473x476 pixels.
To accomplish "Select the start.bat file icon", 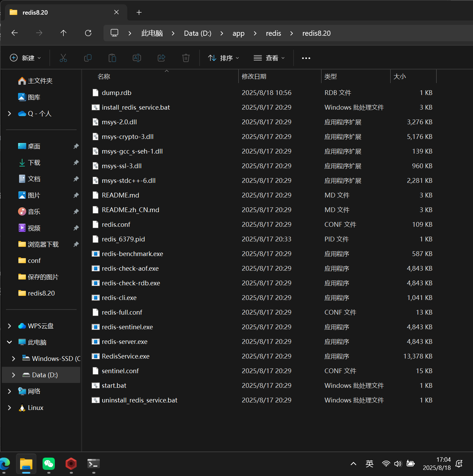I will click(96, 385).
